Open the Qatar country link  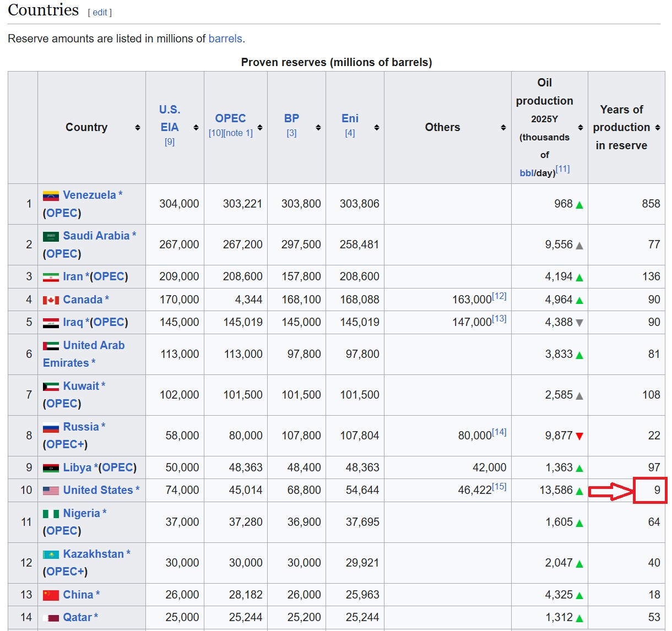(x=77, y=617)
